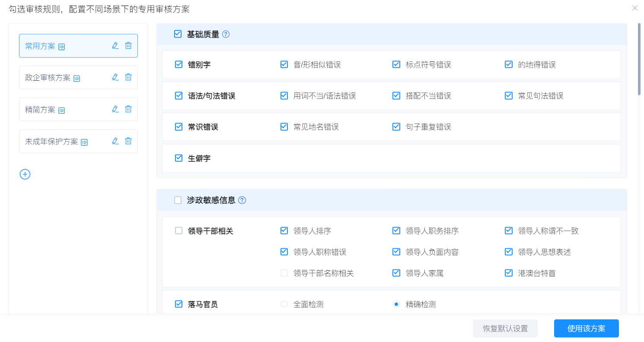644x342 pixels.
Task: Toggle 领导人职称错误 checkbox
Action: [x=284, y=252]
